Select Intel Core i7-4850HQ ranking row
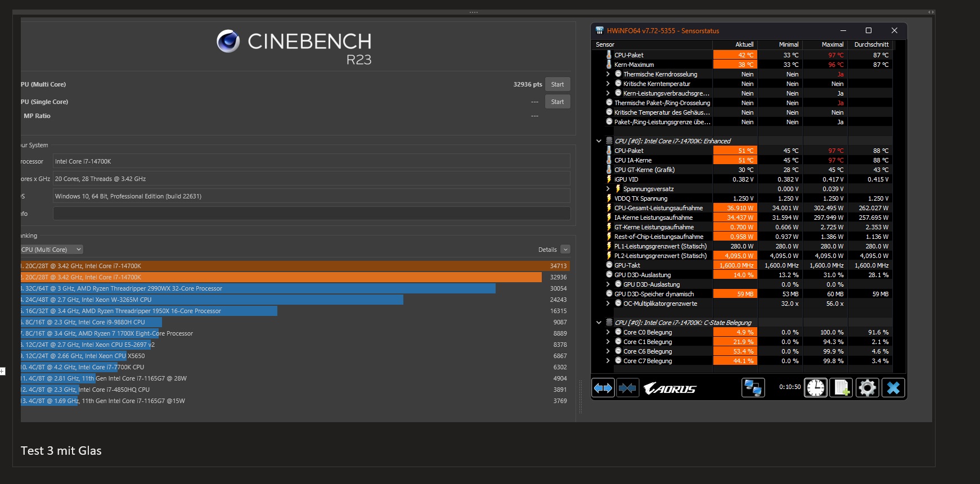The height and width of the screenshot is (484, 980). [x=295, y=390]
